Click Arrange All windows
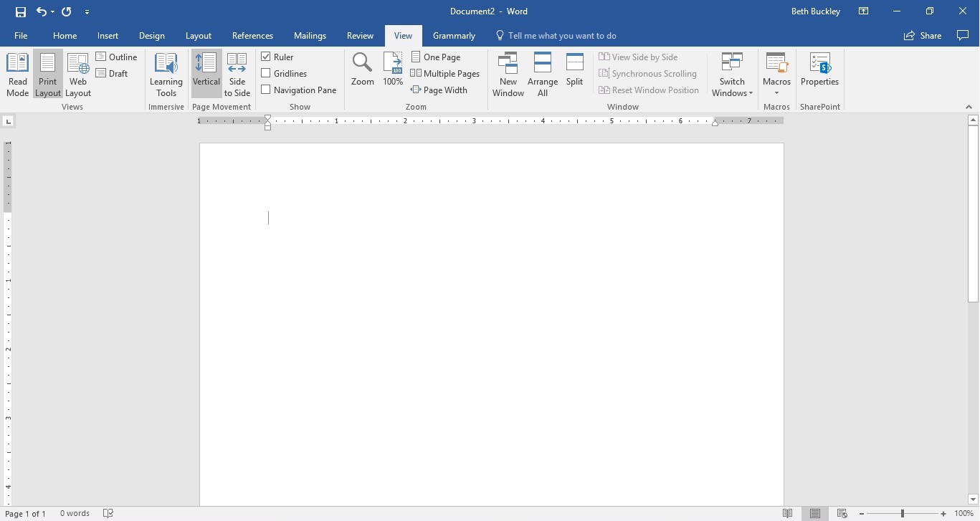The height and width of the screenshot is (521, 980). [x=543, y=75]
